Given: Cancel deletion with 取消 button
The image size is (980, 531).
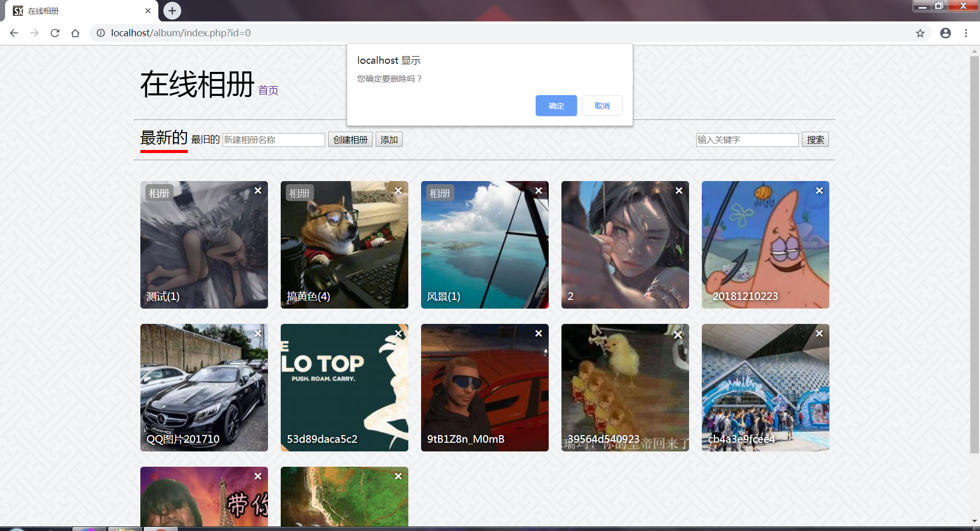Looking at the screenshot, I should point(602,106).
